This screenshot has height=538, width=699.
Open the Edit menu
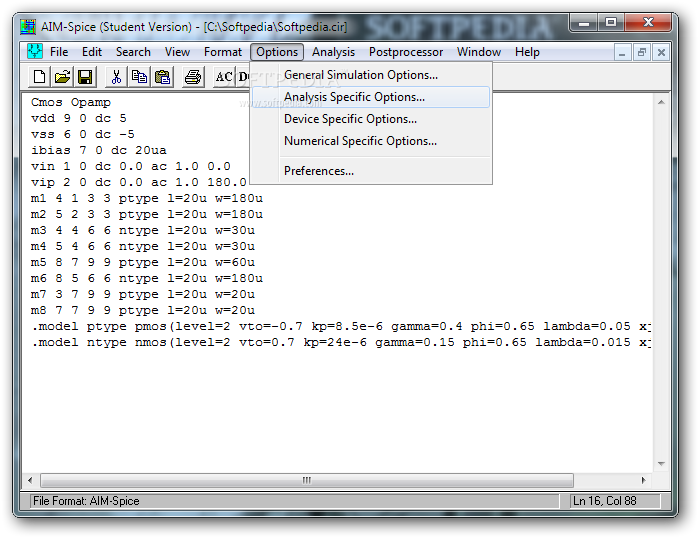point(92,52)
